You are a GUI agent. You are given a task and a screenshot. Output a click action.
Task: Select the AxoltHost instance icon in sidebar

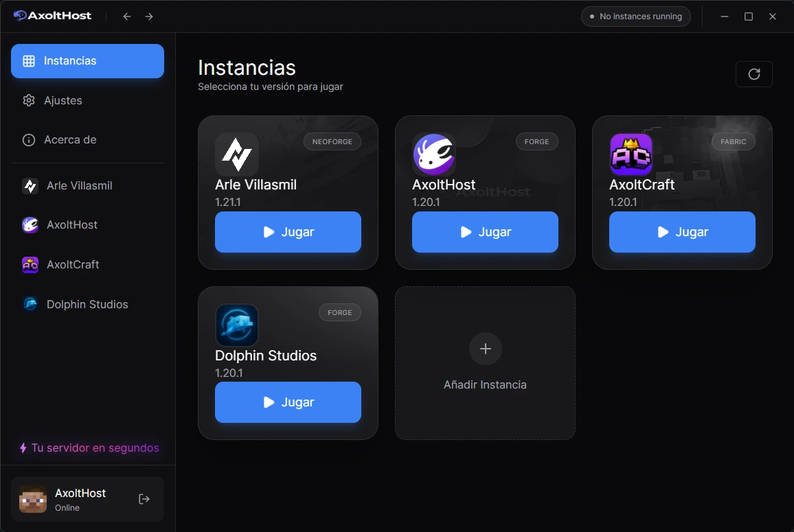click(x=30, y=224)
